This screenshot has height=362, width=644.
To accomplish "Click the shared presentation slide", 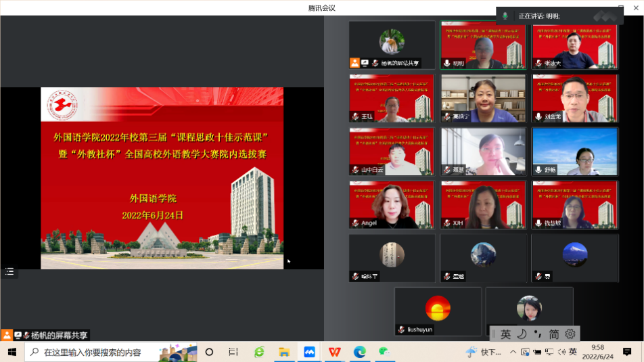I will tap(162, 178).
